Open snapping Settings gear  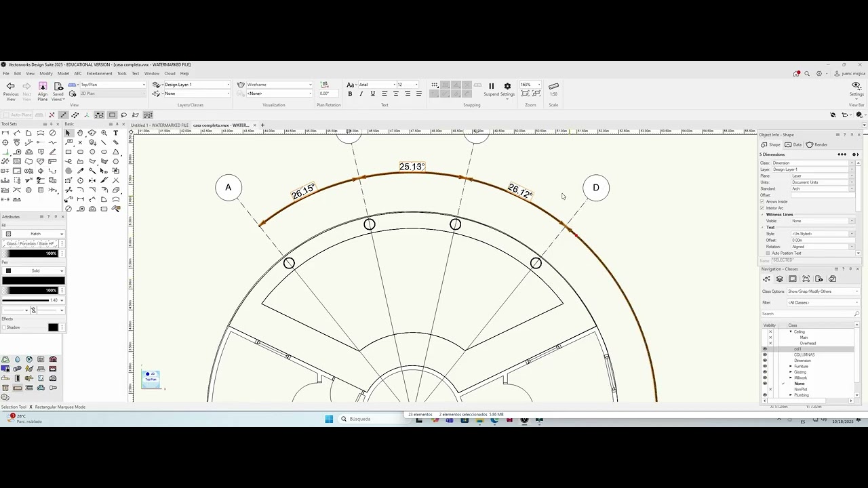pos(507,86)
